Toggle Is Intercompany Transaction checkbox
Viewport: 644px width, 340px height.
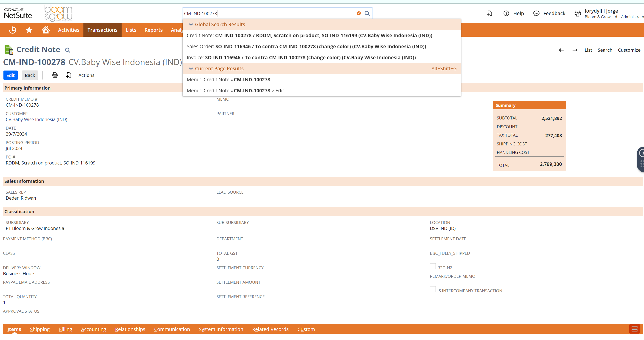pos(433,289)
